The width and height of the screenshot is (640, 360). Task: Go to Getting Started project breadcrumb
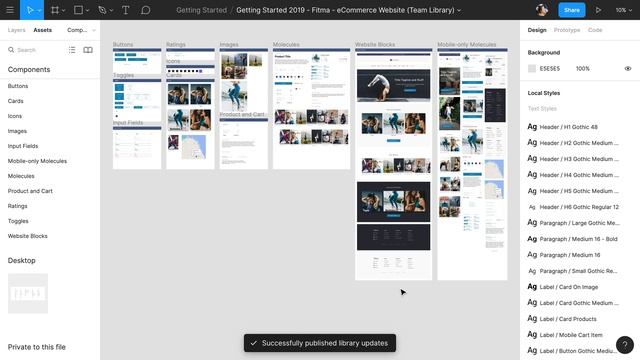(201, 10)
